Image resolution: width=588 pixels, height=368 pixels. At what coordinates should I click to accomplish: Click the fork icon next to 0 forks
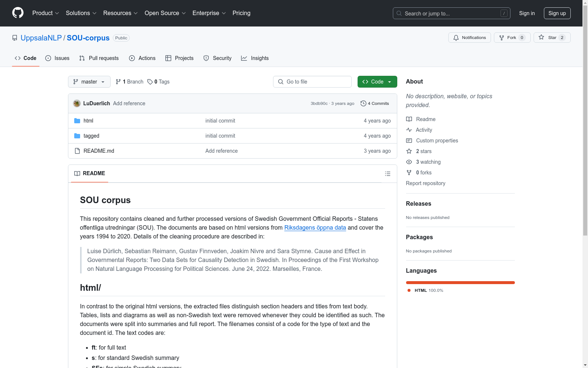409,173
